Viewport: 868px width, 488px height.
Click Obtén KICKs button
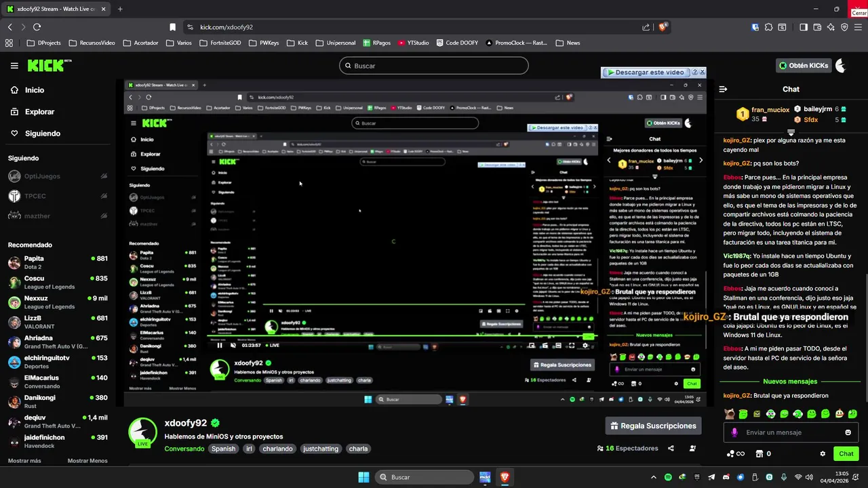click(x=804, y=66)
